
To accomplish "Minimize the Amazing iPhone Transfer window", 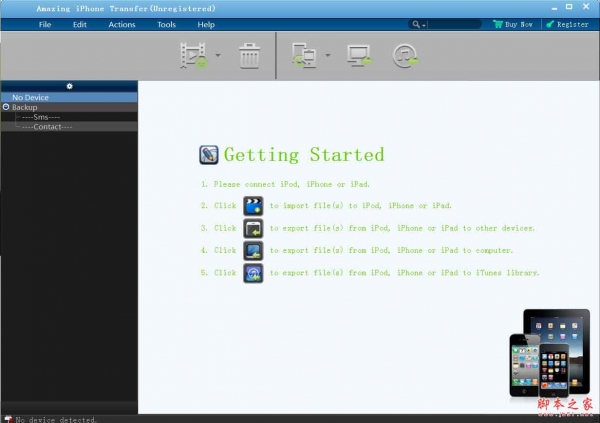I will pyautogui.click(x=554, y=8).
